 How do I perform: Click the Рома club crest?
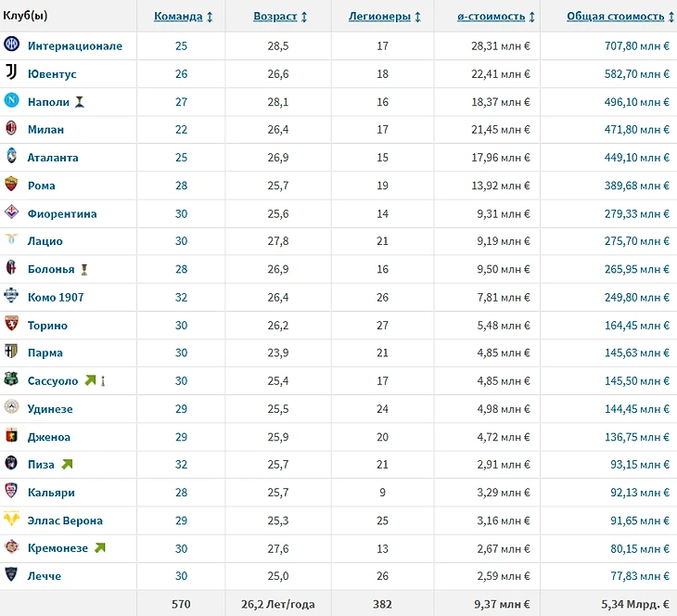point(12,184)
